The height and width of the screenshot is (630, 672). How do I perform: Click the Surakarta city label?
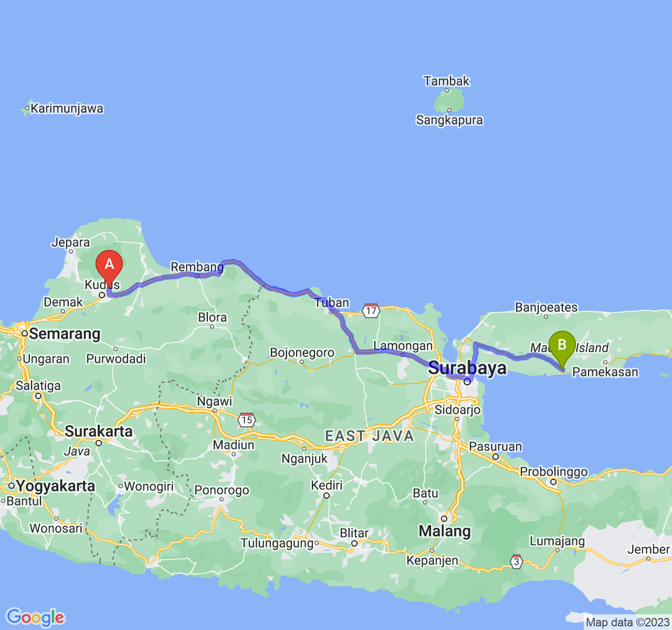pos(99,431)
